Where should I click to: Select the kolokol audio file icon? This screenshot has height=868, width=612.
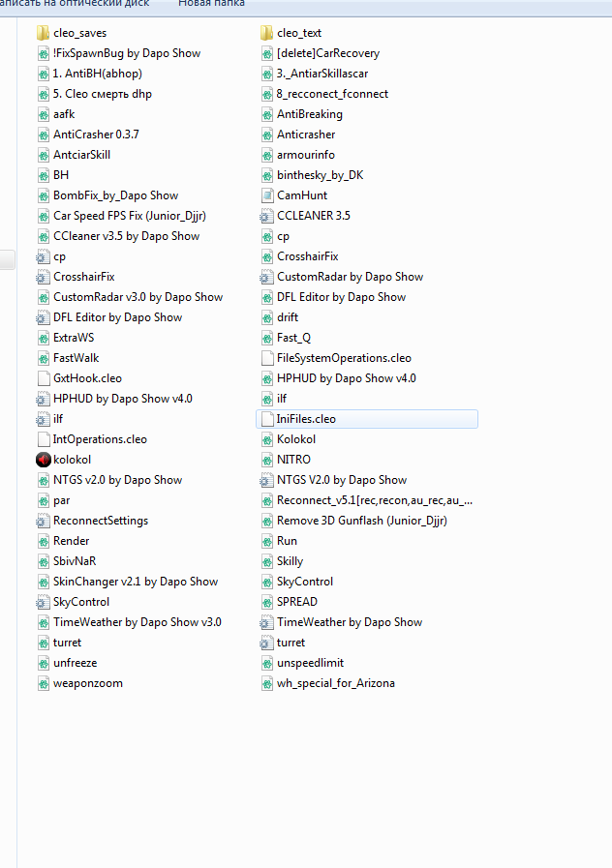point(43,460)
